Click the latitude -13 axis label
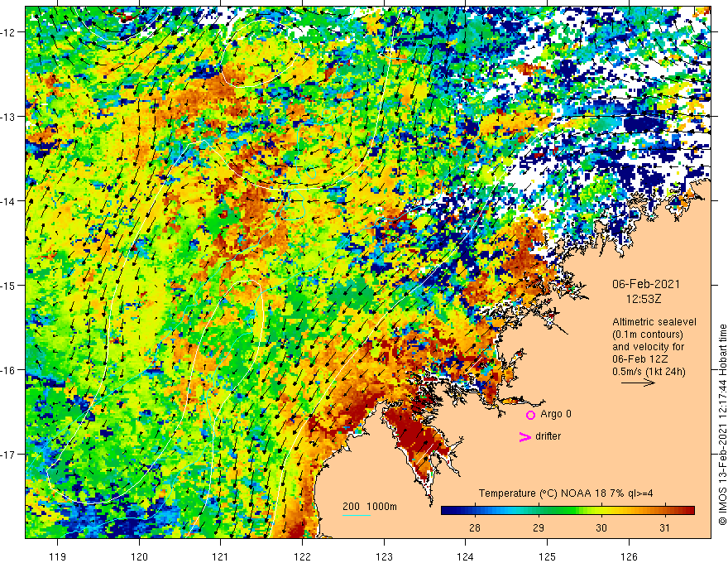Screen dimensions: 728x563 coord(9,117)
